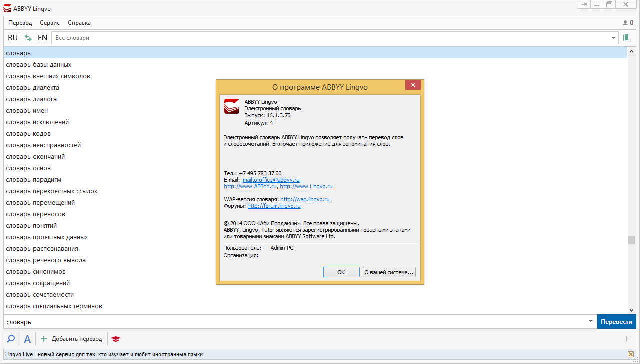
Task: Click the flag icon at bottom right
Action: tap(629, 339)
